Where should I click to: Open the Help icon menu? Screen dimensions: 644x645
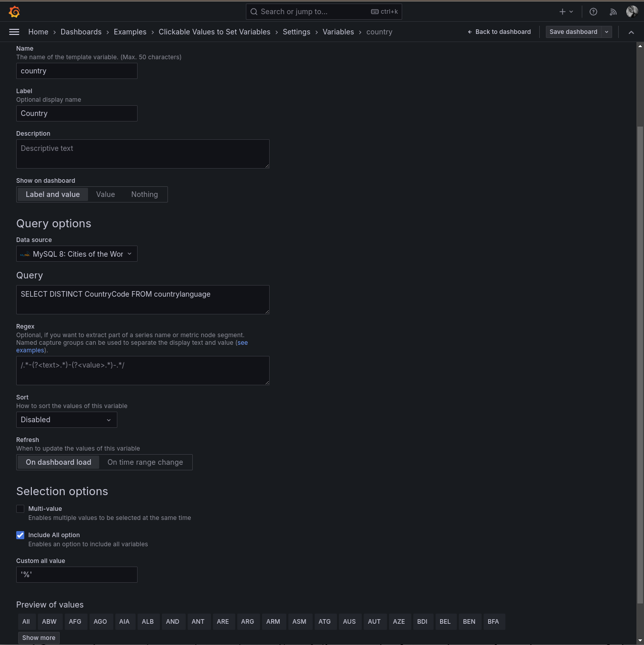click(593, 11)
